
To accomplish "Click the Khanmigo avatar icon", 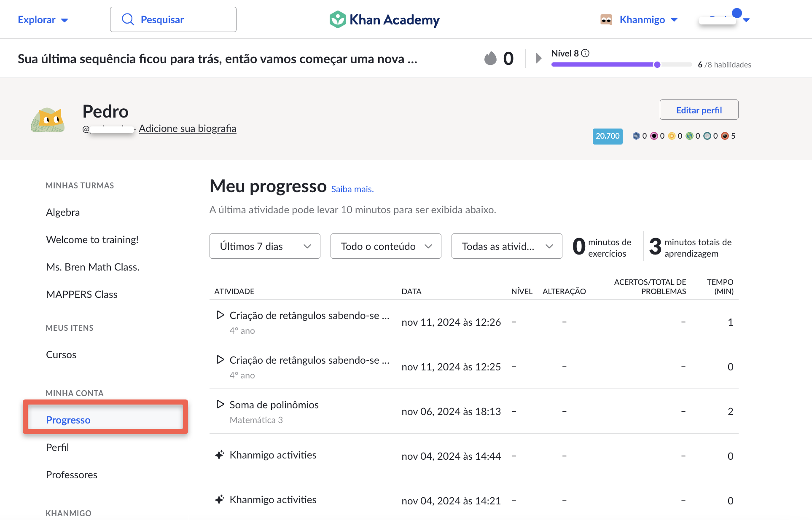I will point(606,20).
